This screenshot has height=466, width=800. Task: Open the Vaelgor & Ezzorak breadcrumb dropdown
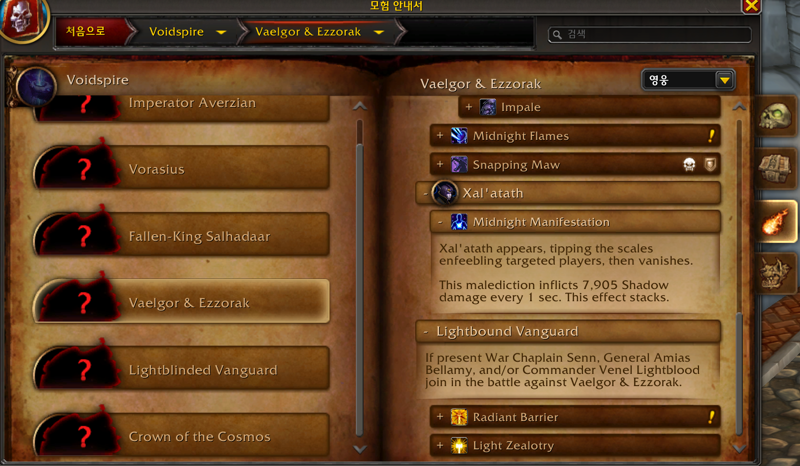point(379,32)
